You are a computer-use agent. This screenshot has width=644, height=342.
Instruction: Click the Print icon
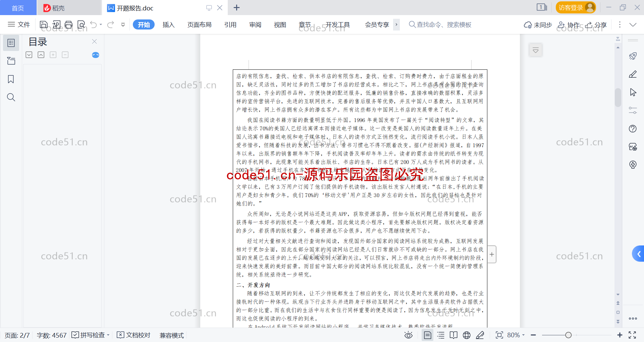click(x=69, y=24)
